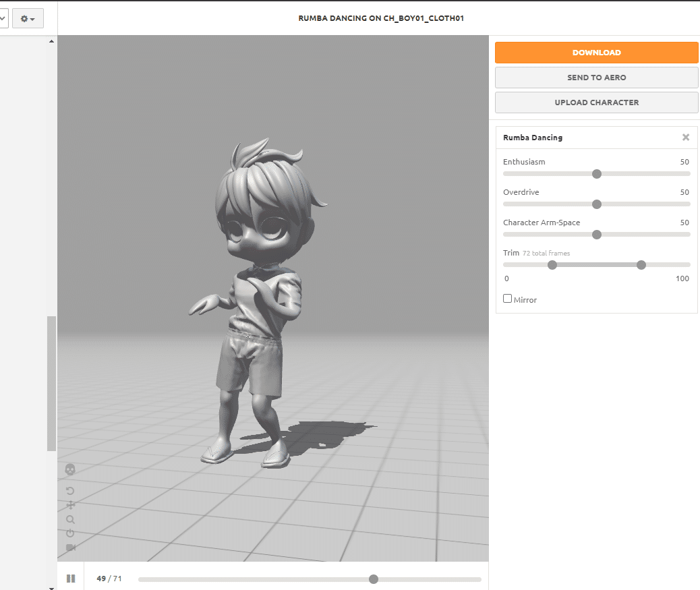The height and width of the screenshot is (590, 700).
Task: Select the orbit rotate camera icon
Action: [x=70, y=490]
